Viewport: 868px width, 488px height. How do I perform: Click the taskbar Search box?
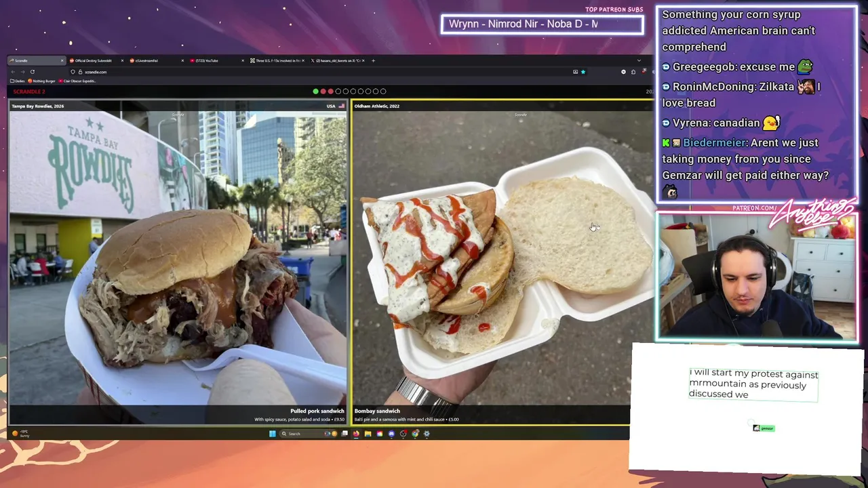pos(309,434)
